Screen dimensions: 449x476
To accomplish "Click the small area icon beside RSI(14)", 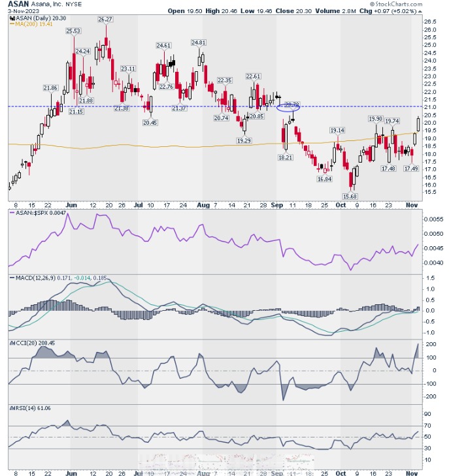I will pos(12,408).
